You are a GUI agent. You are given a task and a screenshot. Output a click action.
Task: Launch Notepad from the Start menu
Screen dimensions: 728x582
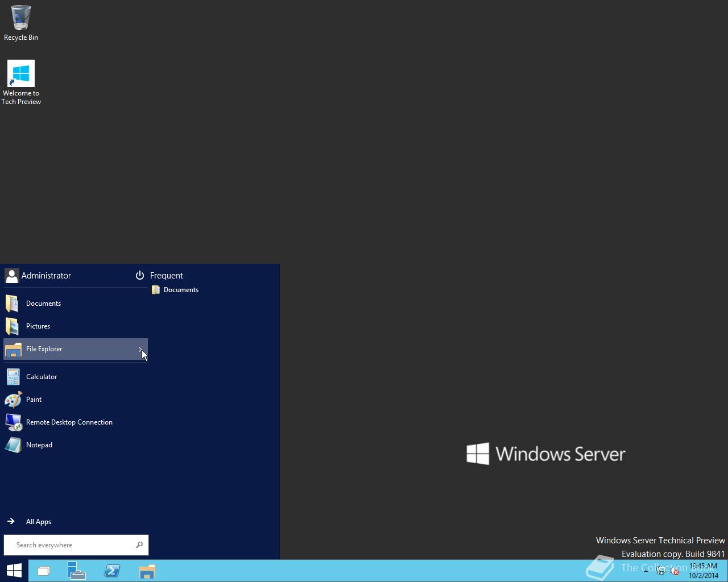76,445
